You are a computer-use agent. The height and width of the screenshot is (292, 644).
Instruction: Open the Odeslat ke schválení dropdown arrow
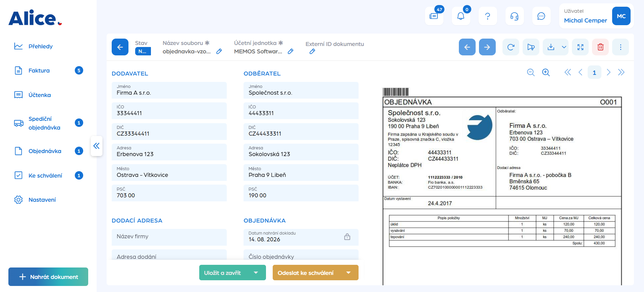[x=348, y=273]
